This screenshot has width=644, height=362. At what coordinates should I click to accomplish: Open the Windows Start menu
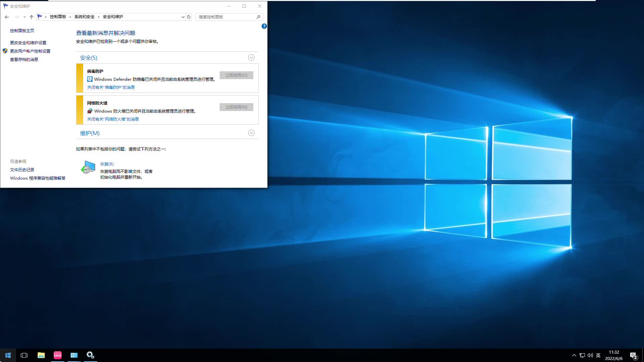point(8,355)
